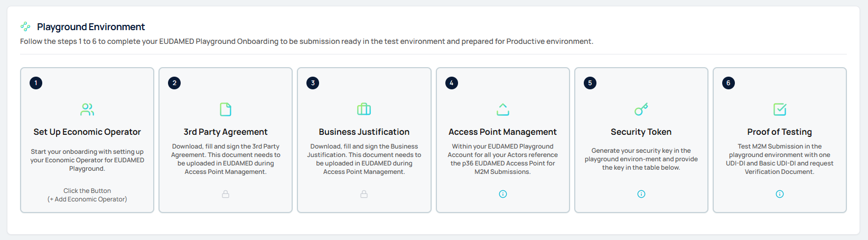Viewport: 868px width, 240px height.
Task: Open info icon under Access Point Management
Action: (x=503, y=194)
